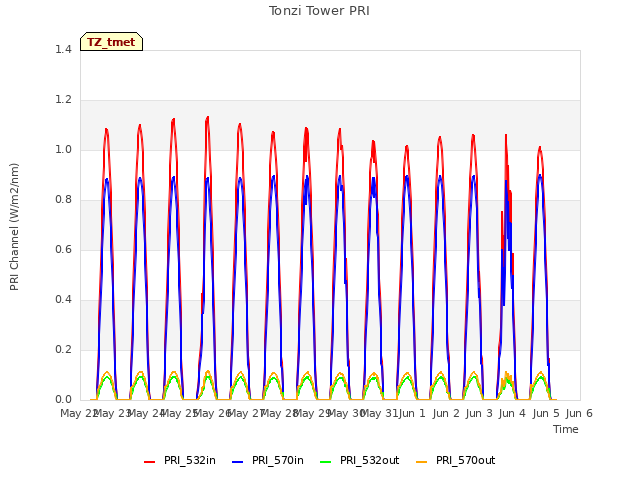This screenshot has height=480, width=640.
Task: Click the 0.8 y-axis tick label
Action: point(63,200)
